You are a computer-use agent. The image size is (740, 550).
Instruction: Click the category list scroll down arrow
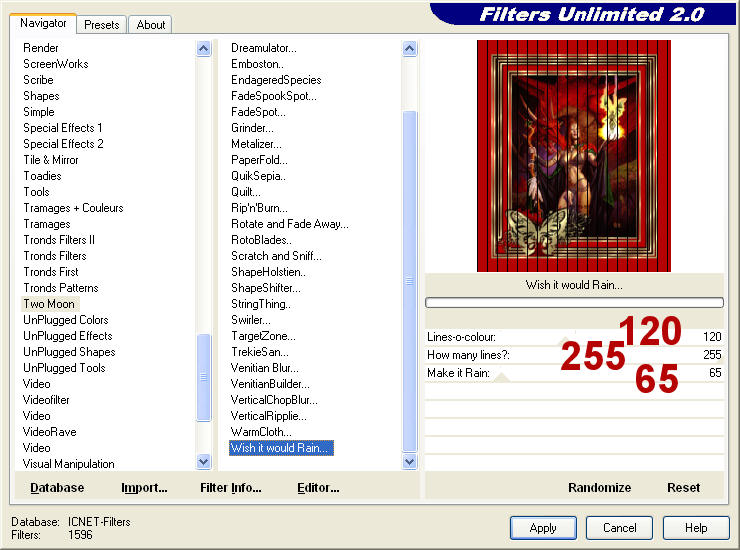click(x=204, y=461)
